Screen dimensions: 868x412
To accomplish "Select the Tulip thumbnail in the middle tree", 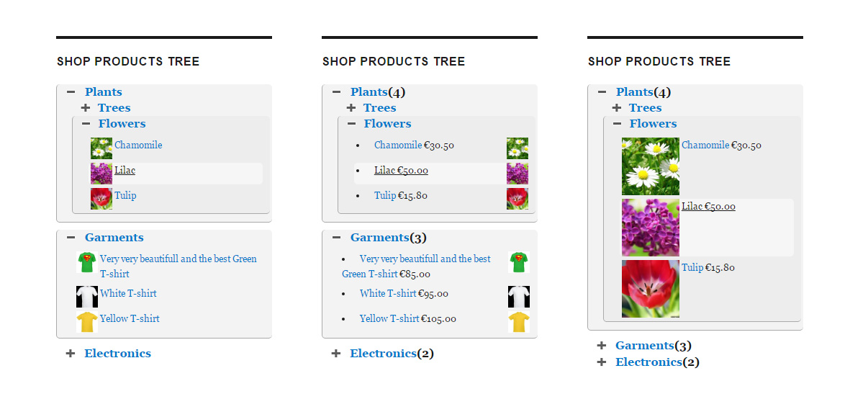I will click(x=517, y=199).
